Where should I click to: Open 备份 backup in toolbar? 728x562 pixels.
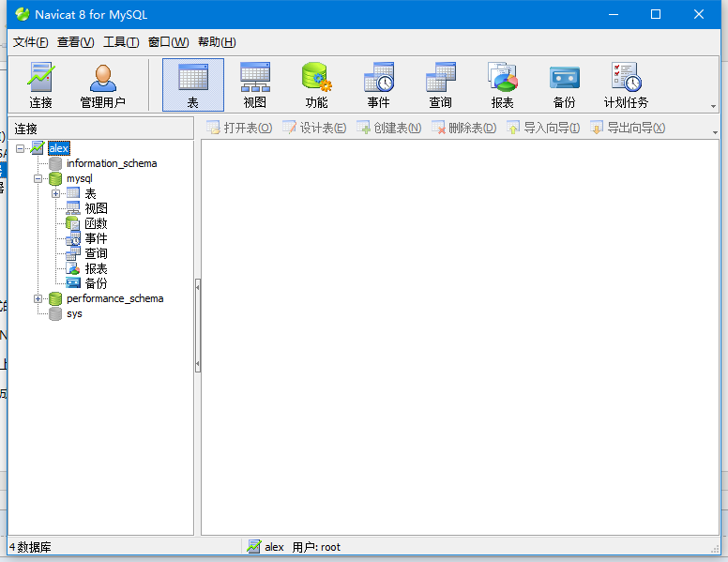564,85
